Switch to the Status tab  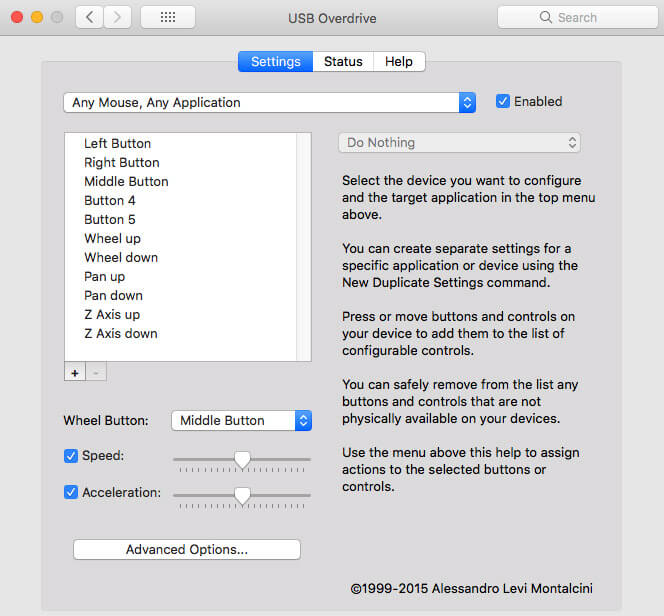click(x=343, y=62)
